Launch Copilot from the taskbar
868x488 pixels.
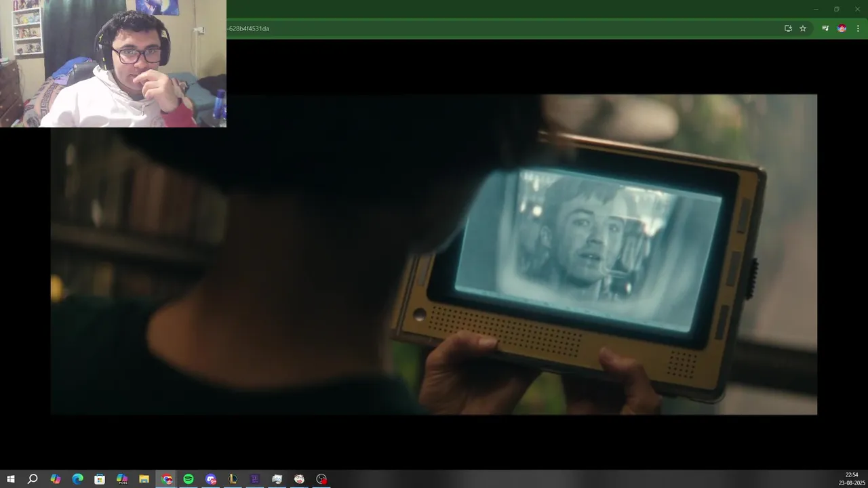tap(56, 479)
